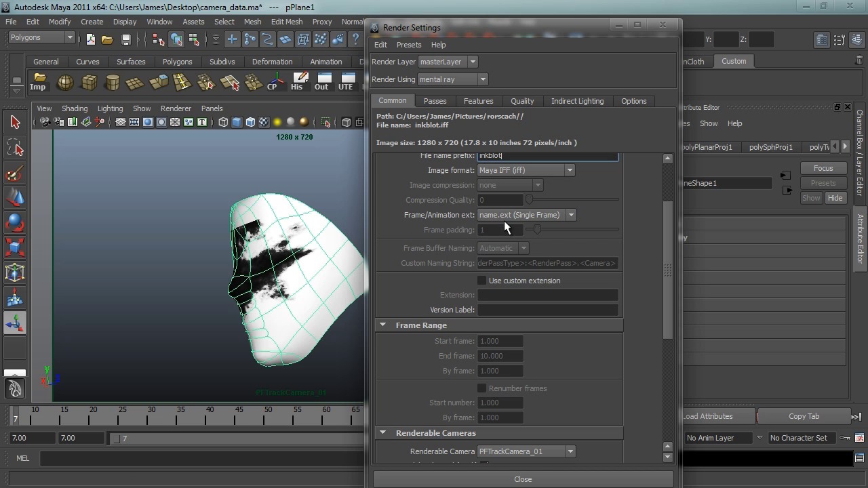Viewport: 868px width, 488px height.
Task: Open the Edit Mesh menu
Action: coord(287,22)
